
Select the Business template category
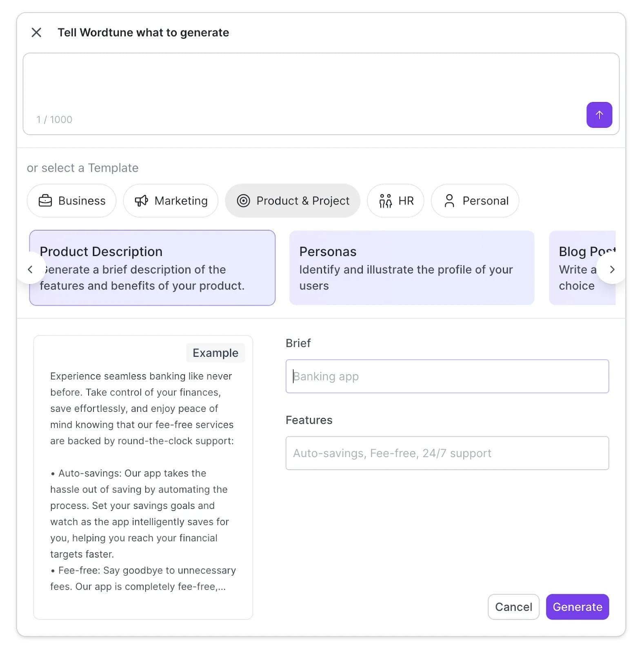pos(72,201)
